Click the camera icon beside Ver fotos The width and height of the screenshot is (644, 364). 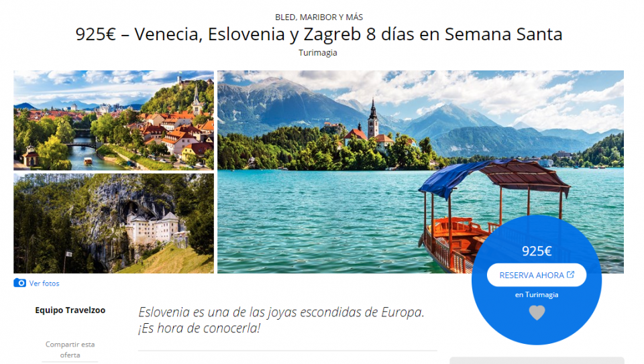(x=19, y=283)
